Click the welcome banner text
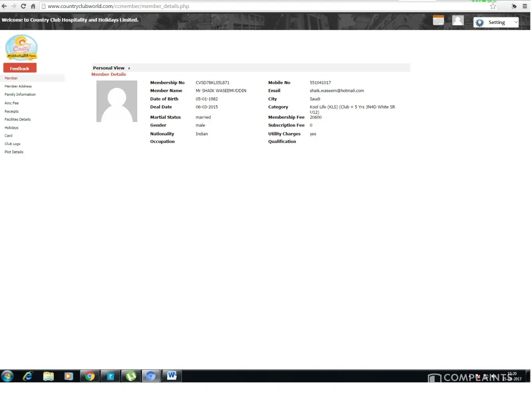This screenshot has width=532, height=399. coord(70,20)
